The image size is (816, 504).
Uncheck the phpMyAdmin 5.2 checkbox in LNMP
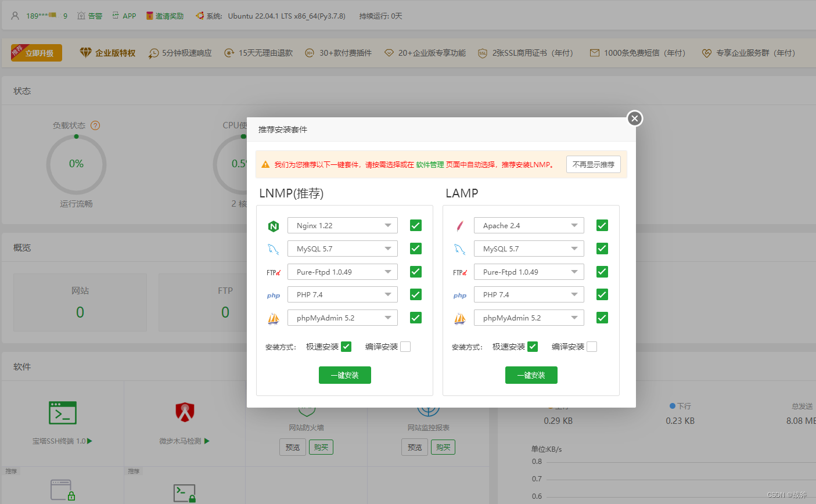point(416,318)
